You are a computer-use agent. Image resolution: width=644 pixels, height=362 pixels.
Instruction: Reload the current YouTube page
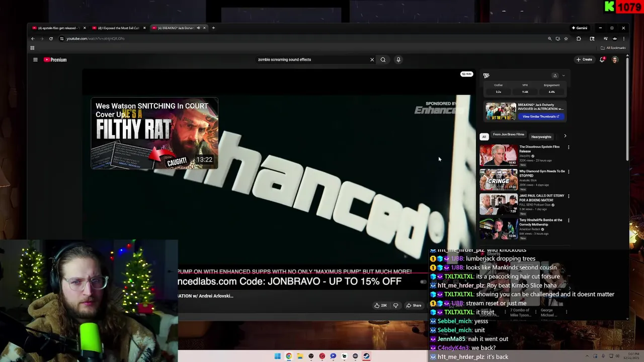51,39
